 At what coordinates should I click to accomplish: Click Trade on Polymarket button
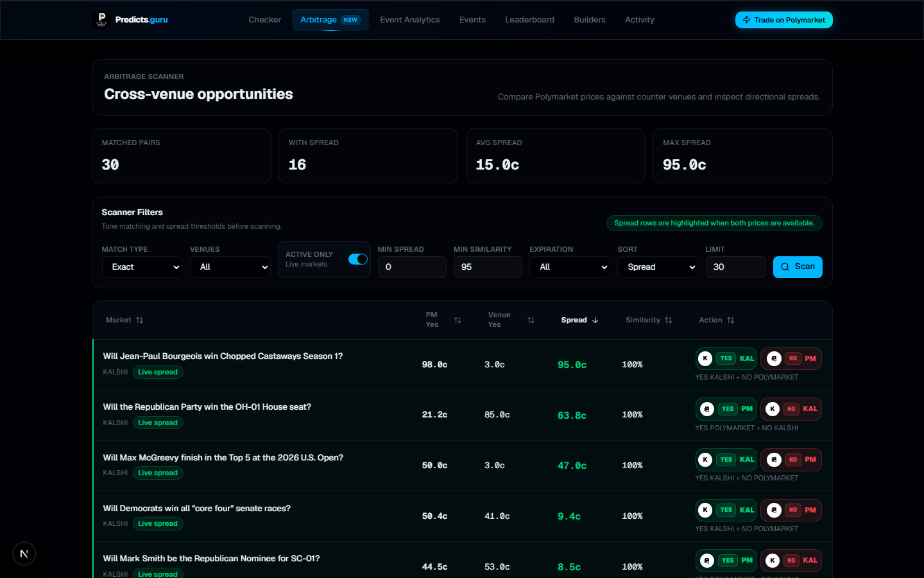tap(784, 20)
